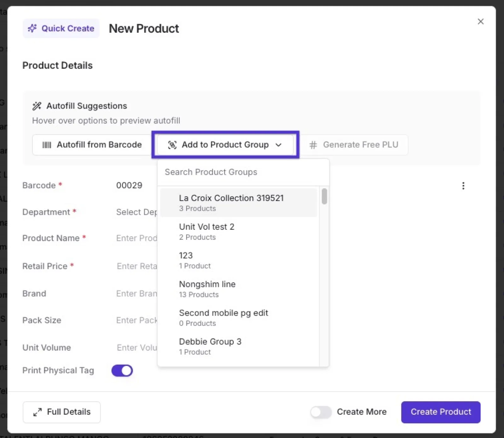Collapse the Add to Product Group chevron
The width and height of the screenshot is (504, 438).
point(278,145)
